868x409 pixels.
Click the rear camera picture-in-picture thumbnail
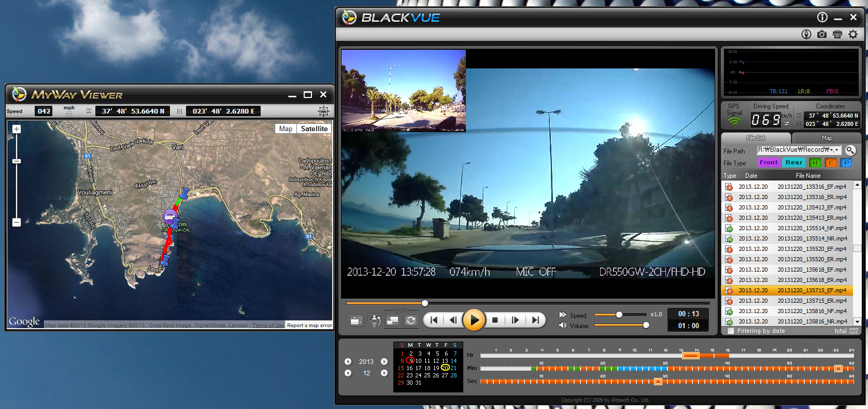(404, 91)
